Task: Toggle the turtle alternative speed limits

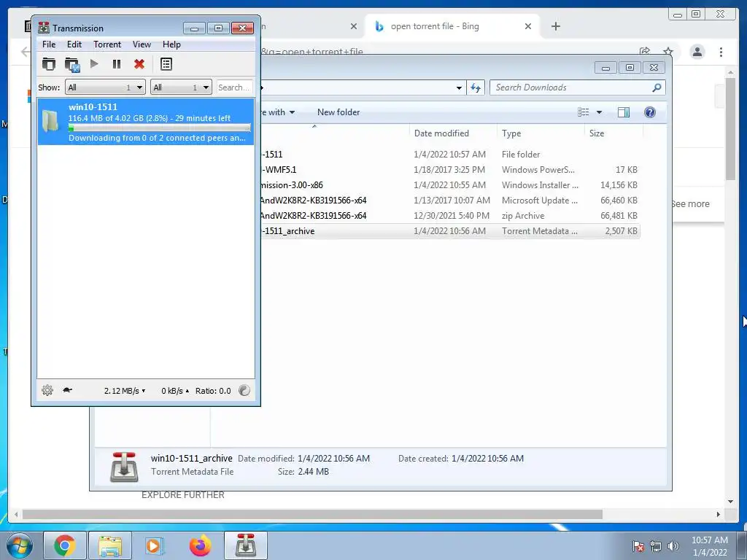Action: pyautogui.click(x=68, y=391)
